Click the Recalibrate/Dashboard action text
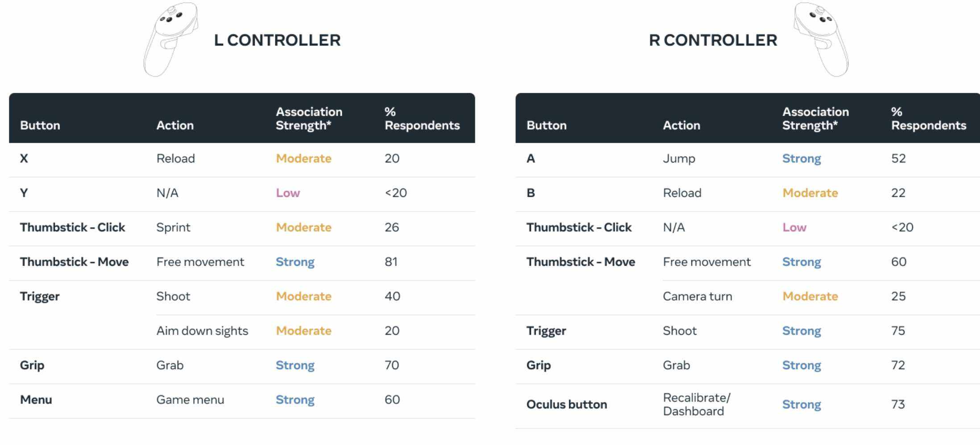The height and width of the screenshot is (445, 980). (x=696, y=404)
